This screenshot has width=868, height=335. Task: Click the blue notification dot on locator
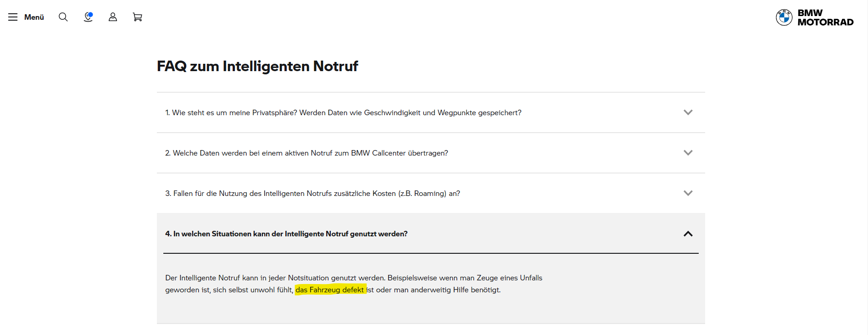(90, 15)
